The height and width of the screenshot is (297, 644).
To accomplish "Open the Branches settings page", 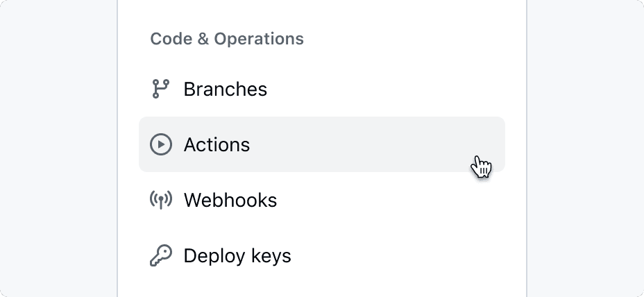I will [225, 90].
